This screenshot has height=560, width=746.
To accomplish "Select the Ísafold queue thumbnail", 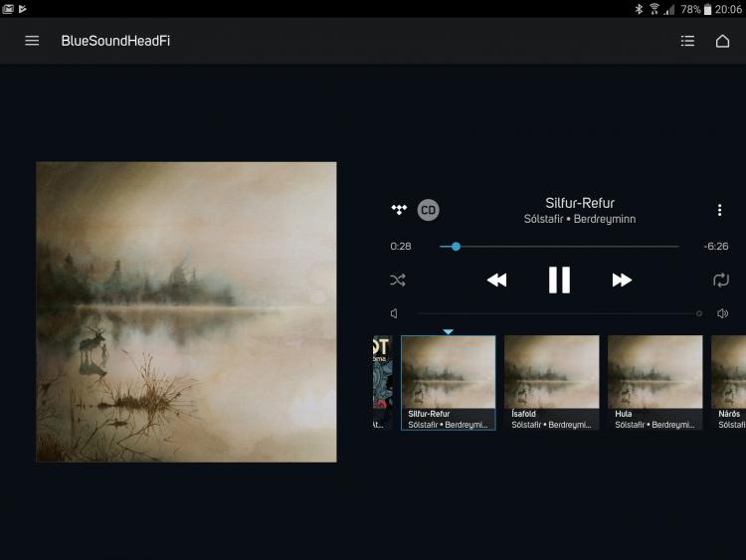I will point(551,383).
